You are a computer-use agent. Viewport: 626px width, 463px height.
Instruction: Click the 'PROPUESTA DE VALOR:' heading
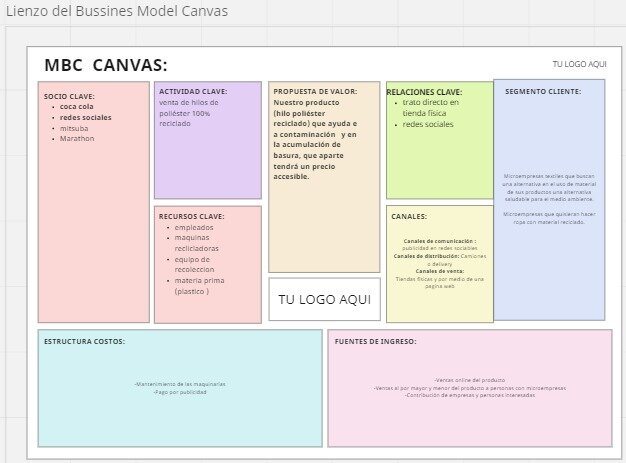pos(315,91)
